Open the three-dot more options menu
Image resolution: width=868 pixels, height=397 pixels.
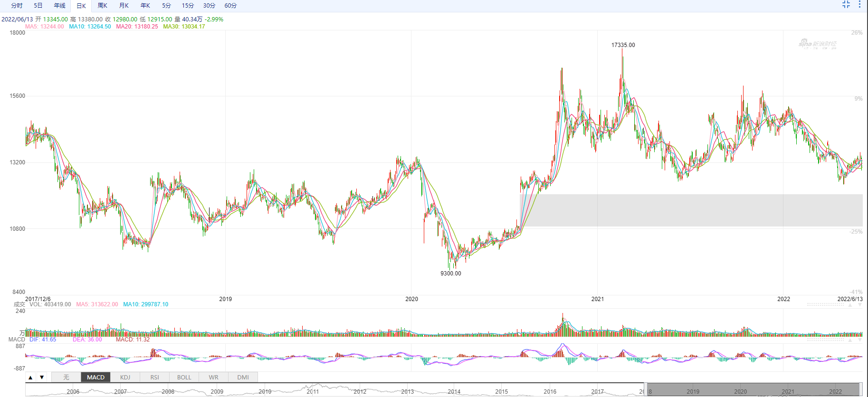[859, 5]
